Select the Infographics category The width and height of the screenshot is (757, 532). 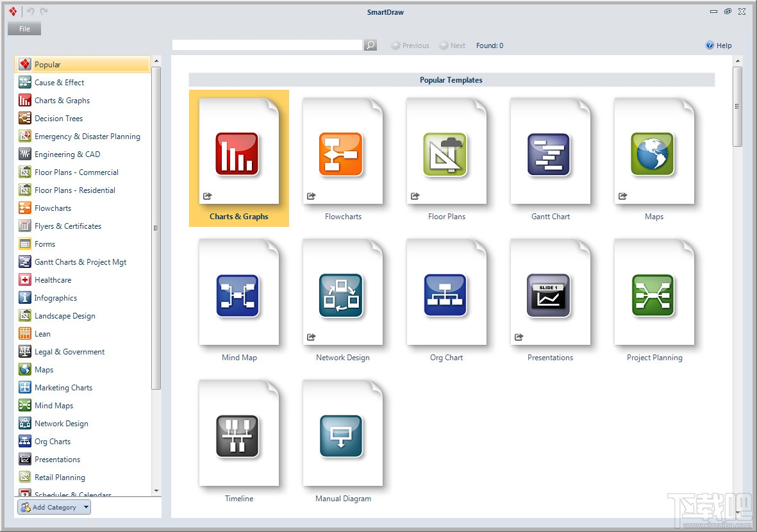point(83,298)
